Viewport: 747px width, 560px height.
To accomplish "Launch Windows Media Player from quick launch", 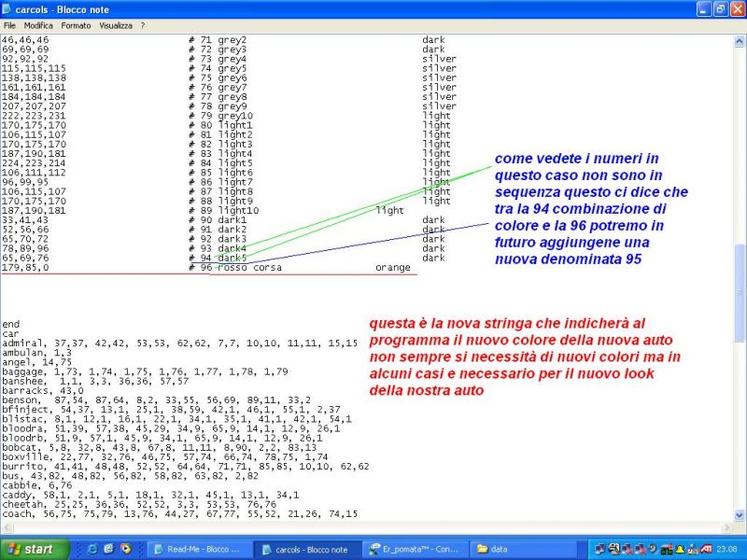I will click(127, 549).
